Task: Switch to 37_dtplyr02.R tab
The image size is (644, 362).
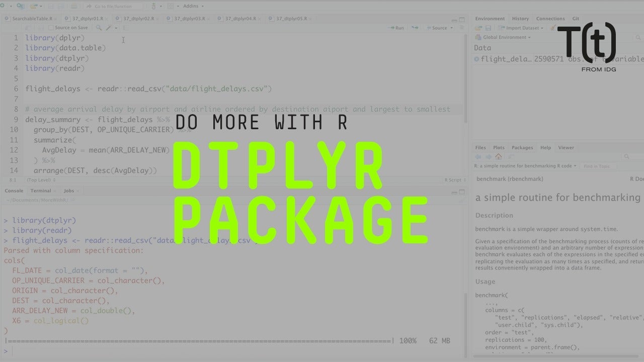Action: [x=138, y=19]
